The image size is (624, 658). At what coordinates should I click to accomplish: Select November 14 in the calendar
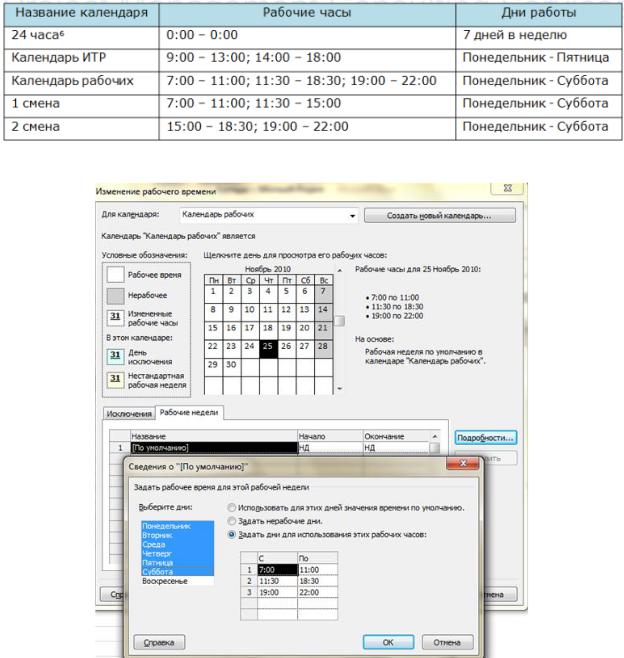pos(323,312)
